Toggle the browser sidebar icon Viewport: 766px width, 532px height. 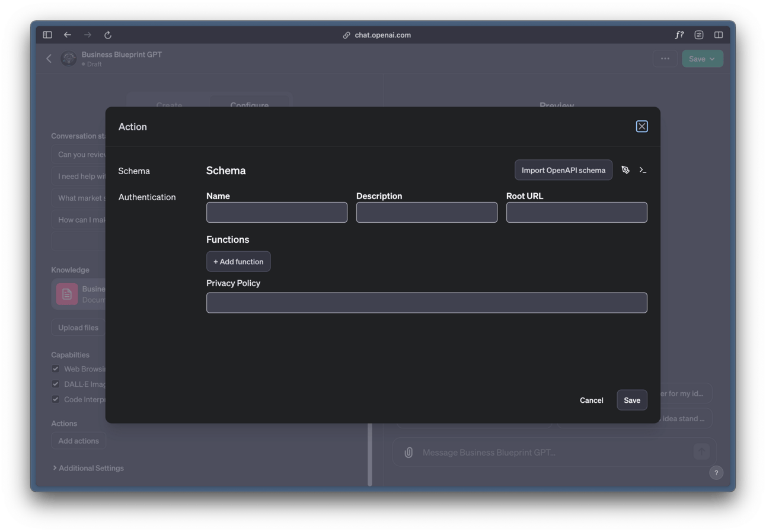(47, 35)
